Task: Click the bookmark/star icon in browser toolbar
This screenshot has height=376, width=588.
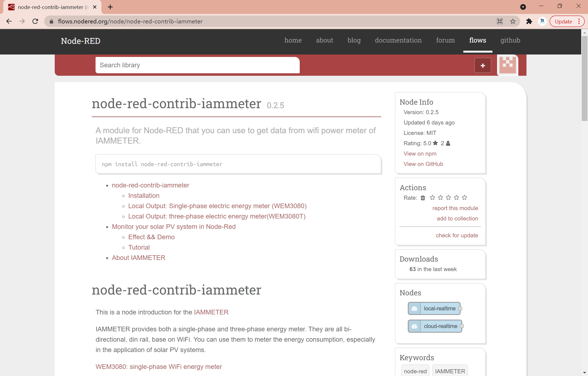Action: [x=513, y=22]
